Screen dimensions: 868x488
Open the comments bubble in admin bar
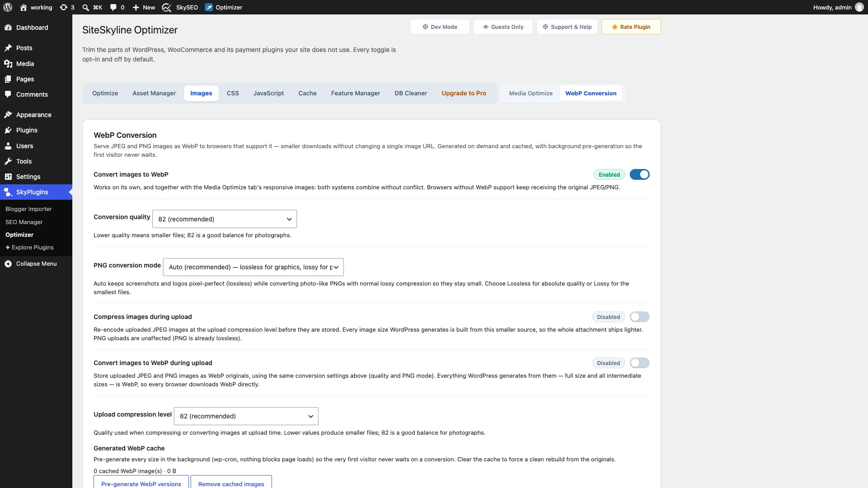pos(117,7)
